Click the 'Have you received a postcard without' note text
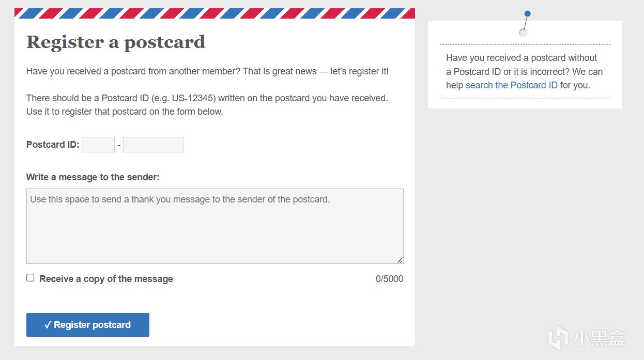644x360 pixels. 522,58
